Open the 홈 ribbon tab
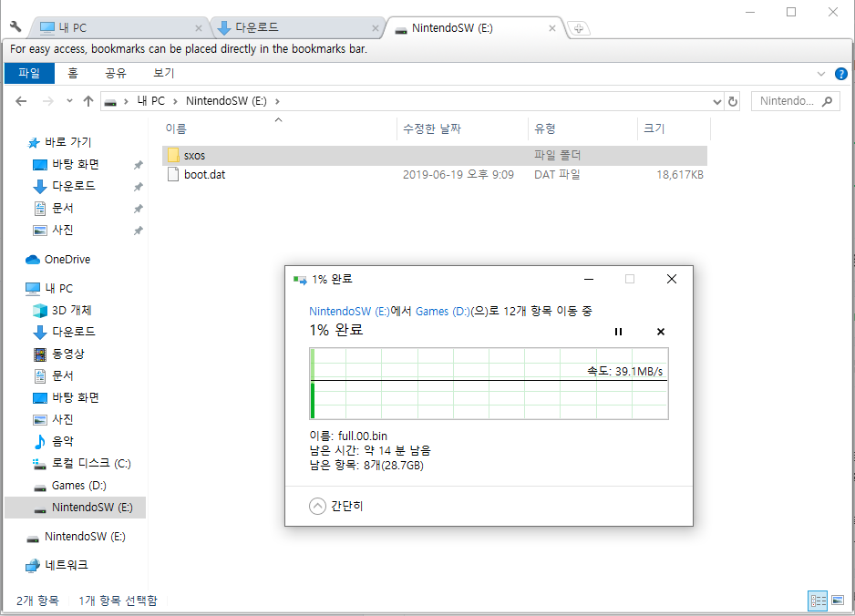Screen dimensions: 855x616 point(73,73)
